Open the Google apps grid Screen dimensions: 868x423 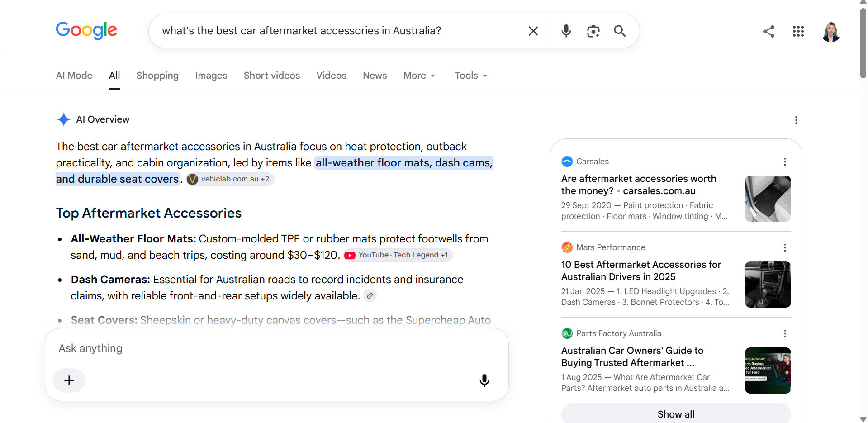tap(798, 31)
